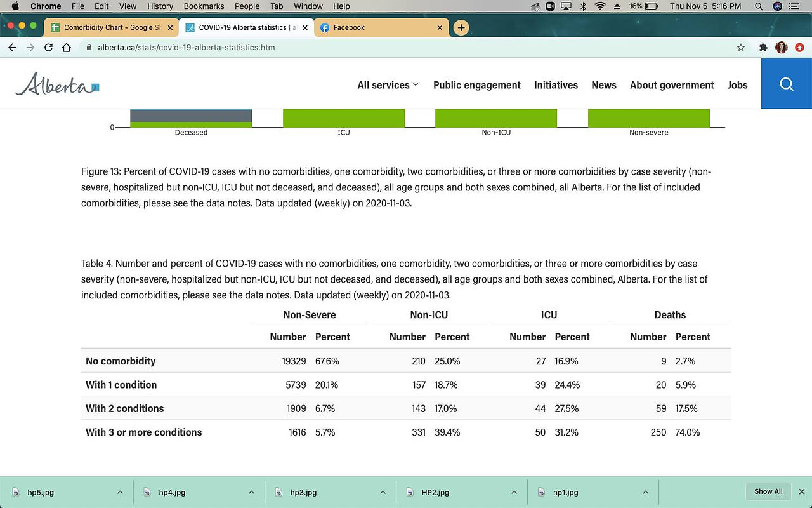Click the browser Forward arrow
The width and height of the screenshot is (812, 508).
[30, 48]
